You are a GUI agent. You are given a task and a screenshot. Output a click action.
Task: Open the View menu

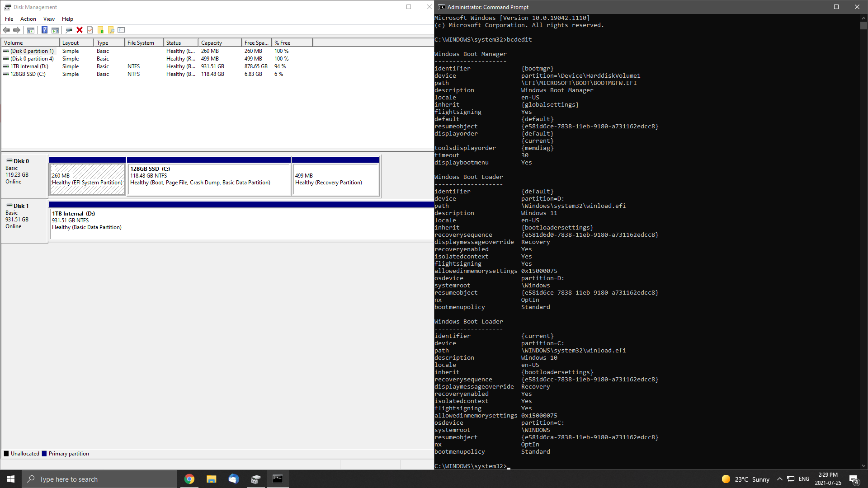tap(49, 19)
